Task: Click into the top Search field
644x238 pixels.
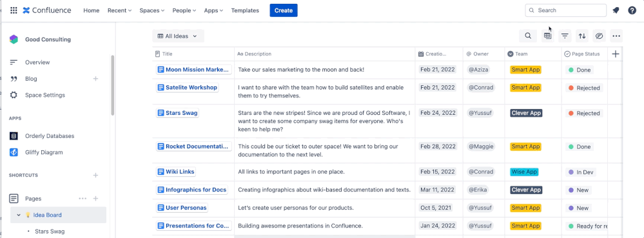Action: (565, 10)
